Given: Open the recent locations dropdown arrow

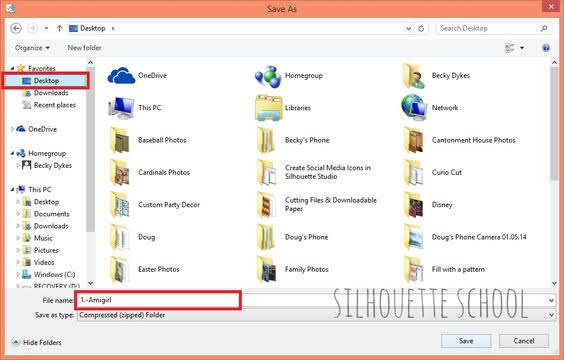Looking at the screenshot, I should 46,28.
